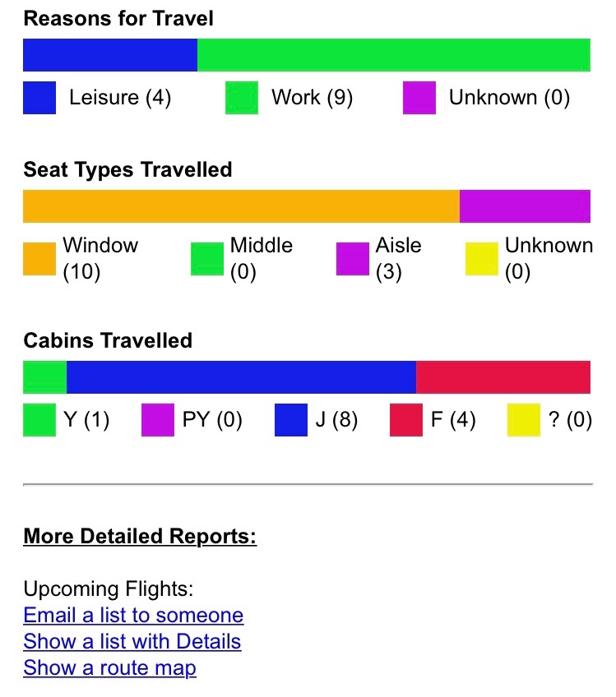Click the purple PY cabin swatch
This screenshot has width=616, height=697.
click(x=158, y=420)
